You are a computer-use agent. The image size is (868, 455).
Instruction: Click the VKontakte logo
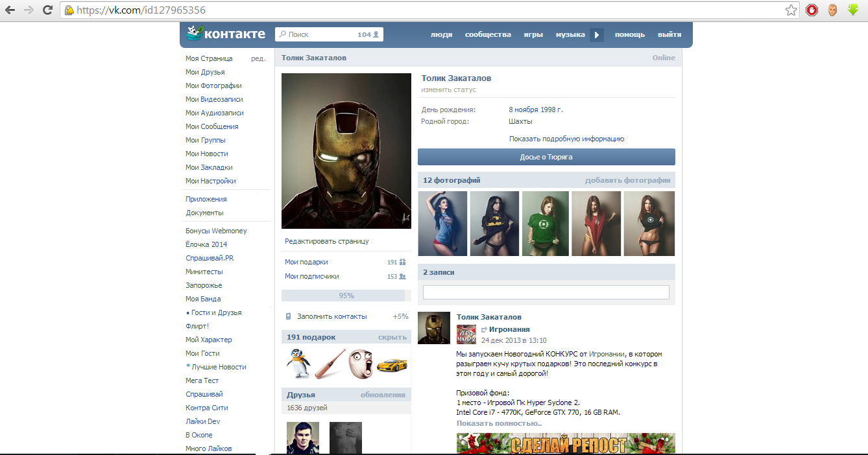pyautogui.click(x=225, y=34)
